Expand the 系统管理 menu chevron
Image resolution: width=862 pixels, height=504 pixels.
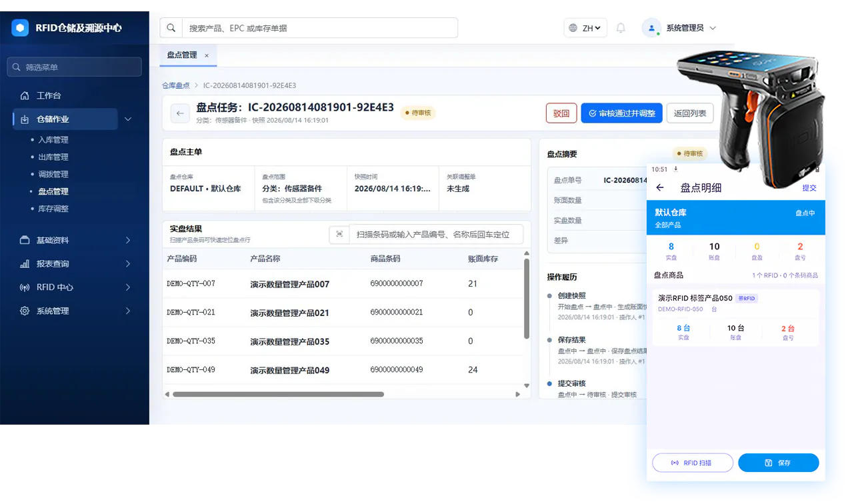(x=128, y=311)
